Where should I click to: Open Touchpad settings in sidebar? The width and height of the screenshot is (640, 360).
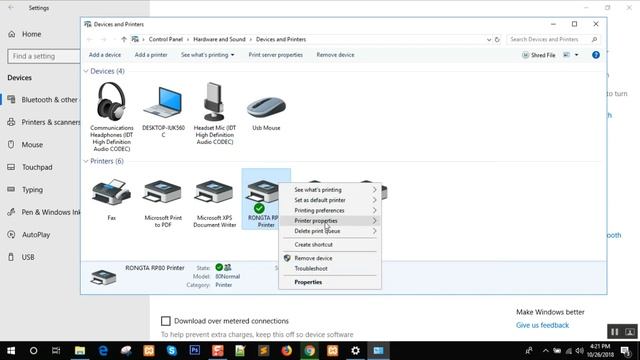[x=30, y=167]
